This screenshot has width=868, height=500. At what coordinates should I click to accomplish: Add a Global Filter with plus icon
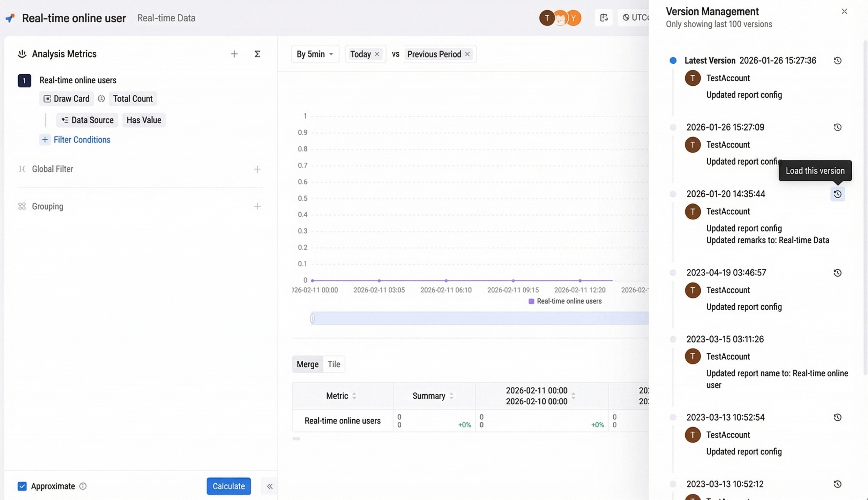point(257,169)
